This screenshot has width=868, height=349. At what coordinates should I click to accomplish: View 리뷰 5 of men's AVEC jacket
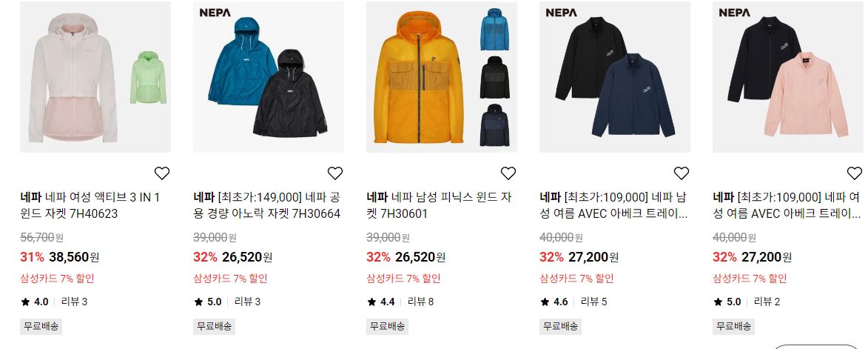(x=594, y=302)
